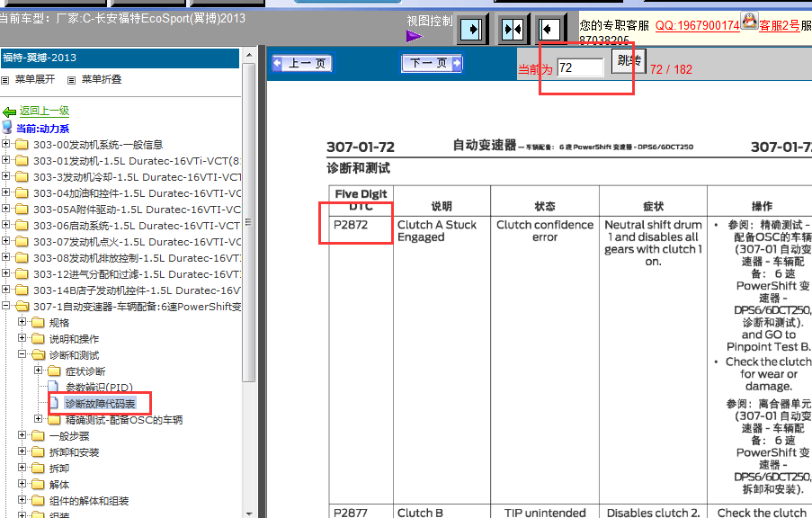
Task: Click 菜单折叠 text
Action: click(102, 79)
